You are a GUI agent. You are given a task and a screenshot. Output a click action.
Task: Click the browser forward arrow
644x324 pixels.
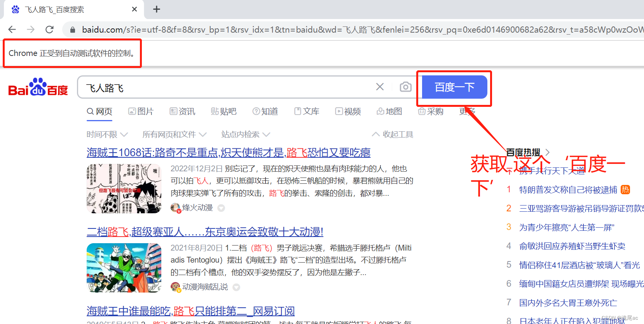[31, 30]
